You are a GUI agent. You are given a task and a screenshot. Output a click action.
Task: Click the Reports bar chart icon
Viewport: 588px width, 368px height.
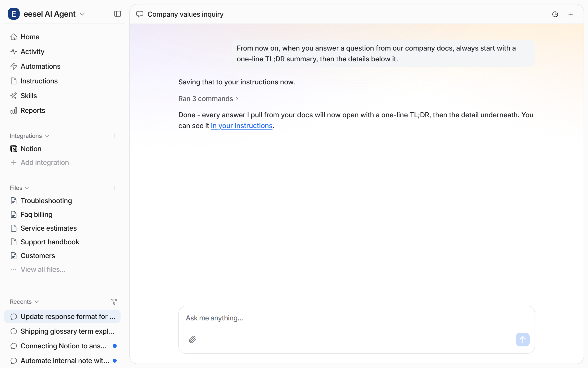pyautogui.click(x=14, y=110)
